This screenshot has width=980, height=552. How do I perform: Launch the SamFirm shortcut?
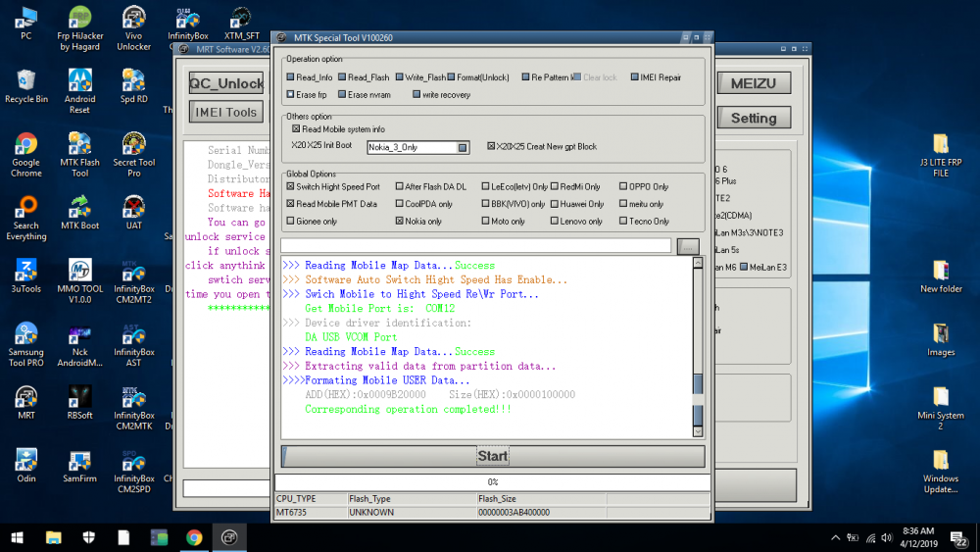click(x=79, y=466)
